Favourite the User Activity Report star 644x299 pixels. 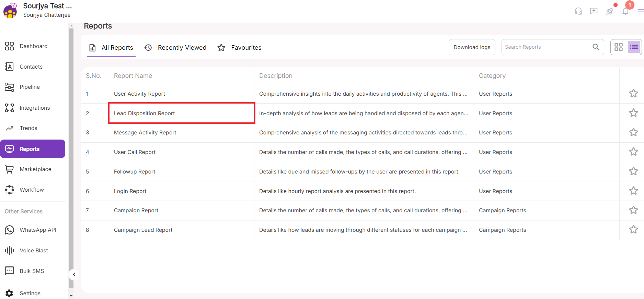click(633, 94)
